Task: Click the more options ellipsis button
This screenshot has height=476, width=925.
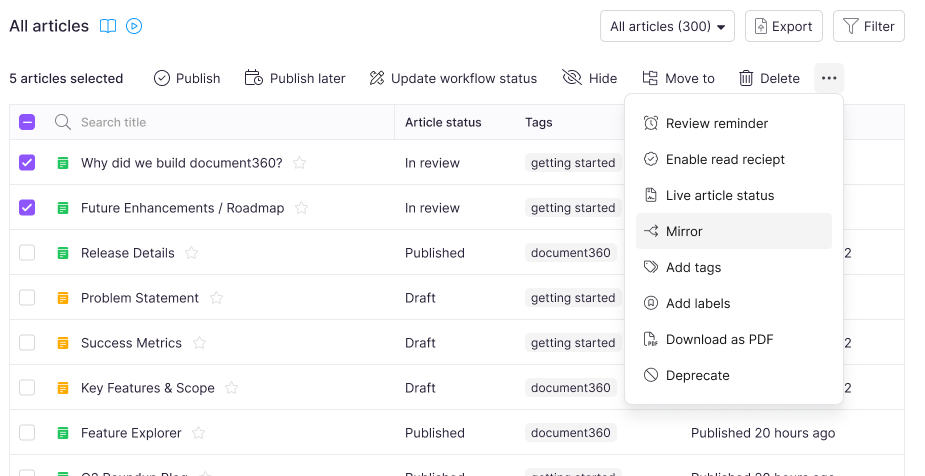Action: (829, 78)
